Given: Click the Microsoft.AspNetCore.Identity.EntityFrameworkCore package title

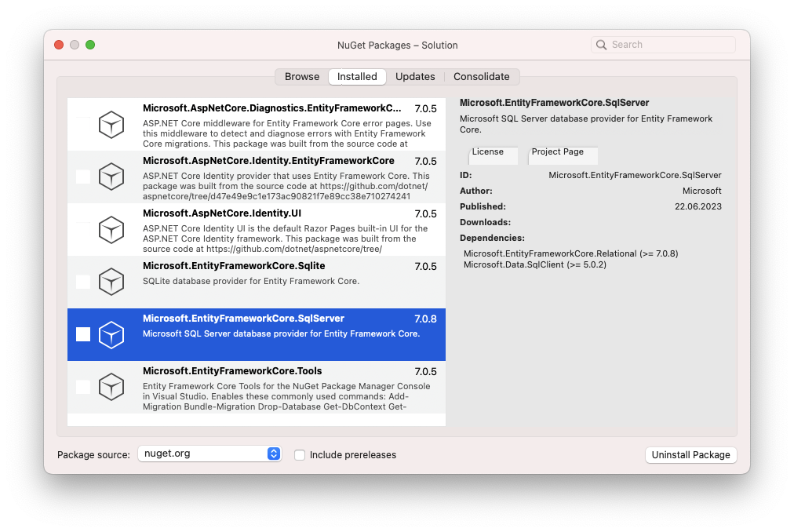Looking at the screenshot, I should 268,161.
